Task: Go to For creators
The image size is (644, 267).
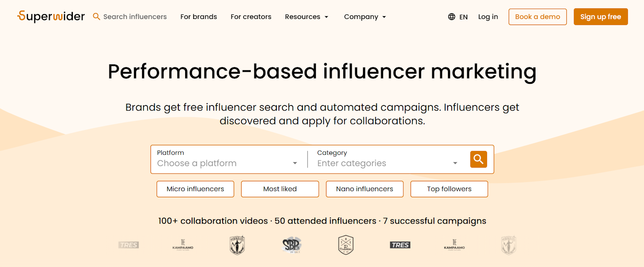Action: pos(251,17)
